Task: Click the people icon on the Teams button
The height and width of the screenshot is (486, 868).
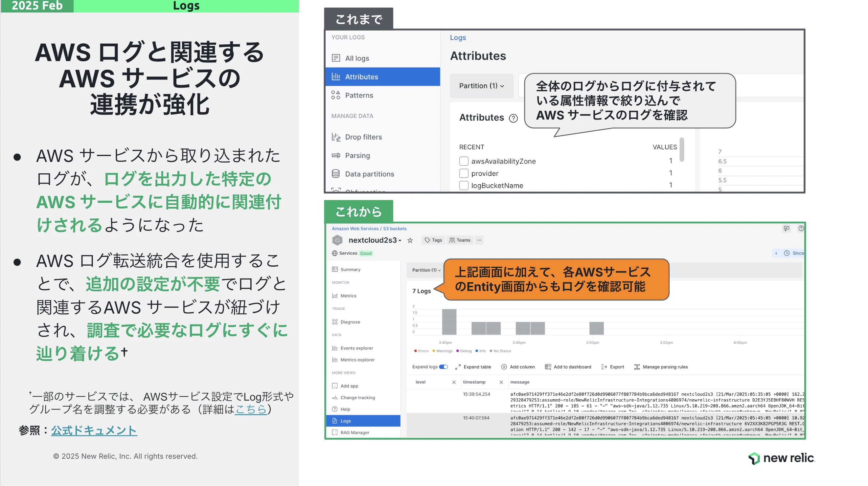Action: pos(452,240)
